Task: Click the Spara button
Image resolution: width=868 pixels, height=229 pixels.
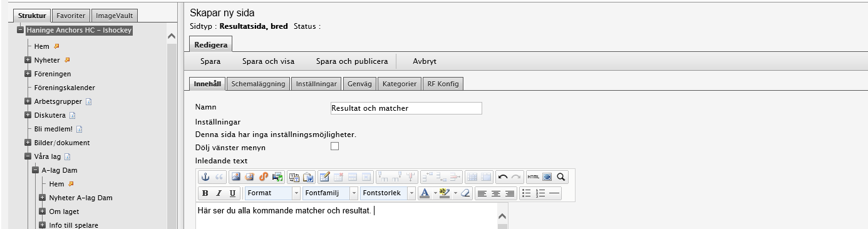Action: pyautogui.click(x=210, y=61)
